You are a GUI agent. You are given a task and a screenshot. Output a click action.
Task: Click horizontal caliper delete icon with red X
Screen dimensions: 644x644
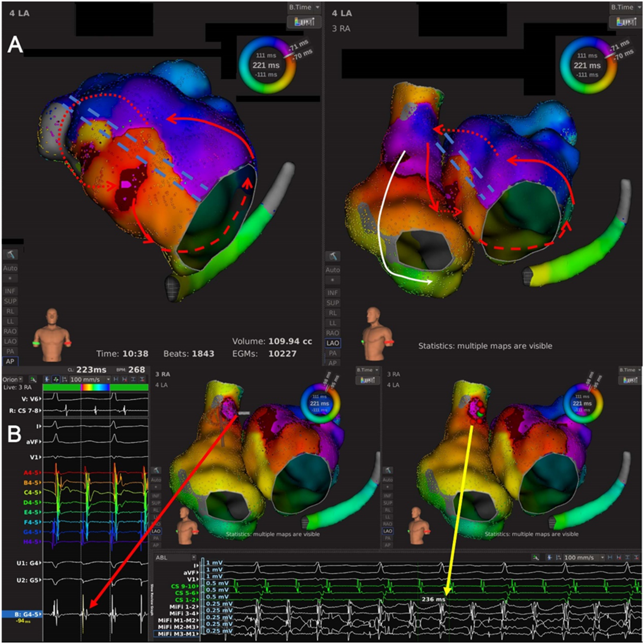(x=124, y=379)
